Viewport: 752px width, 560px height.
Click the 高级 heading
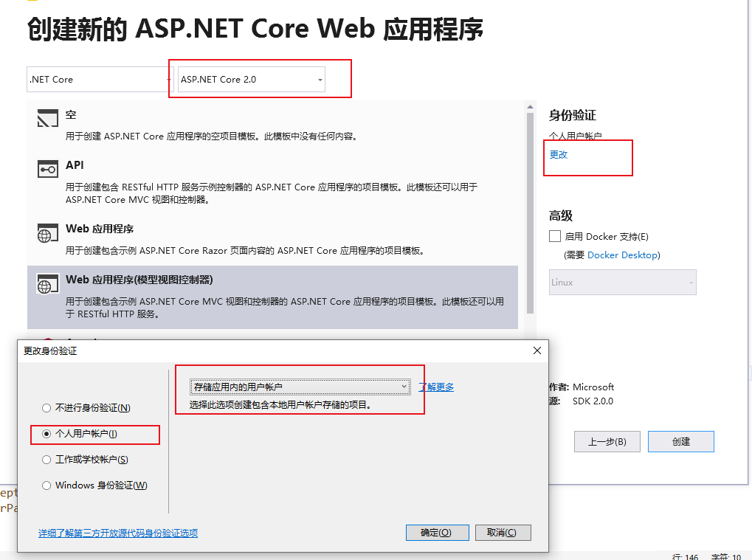561,215
